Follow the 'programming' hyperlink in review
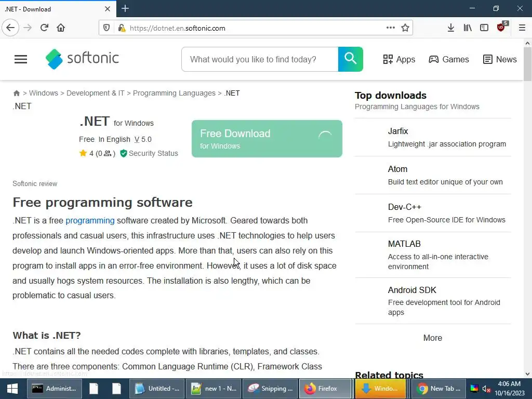 pyautogui.click(x=90, y=220)
